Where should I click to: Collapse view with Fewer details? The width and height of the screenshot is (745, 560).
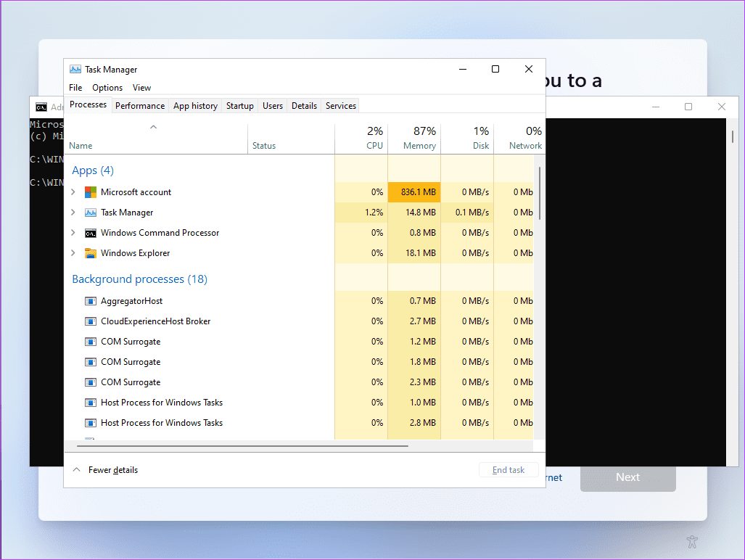(106, 470)
